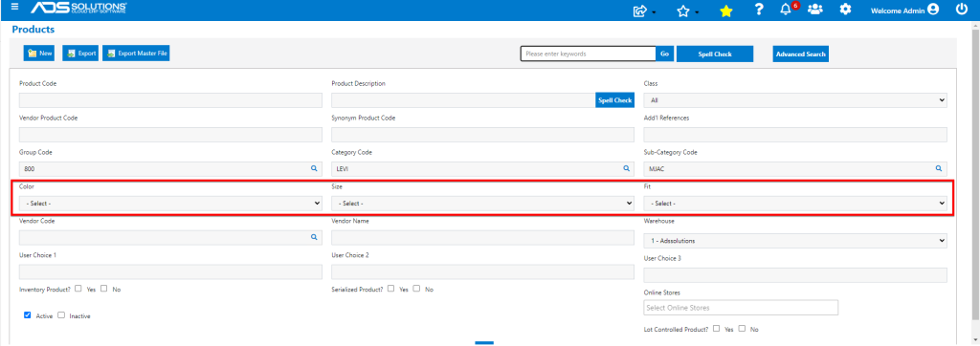Image resolution: width=980 pixels, height=346 pixels.
Task: Click the User Choice 3 field
Action: pos(795,275)
